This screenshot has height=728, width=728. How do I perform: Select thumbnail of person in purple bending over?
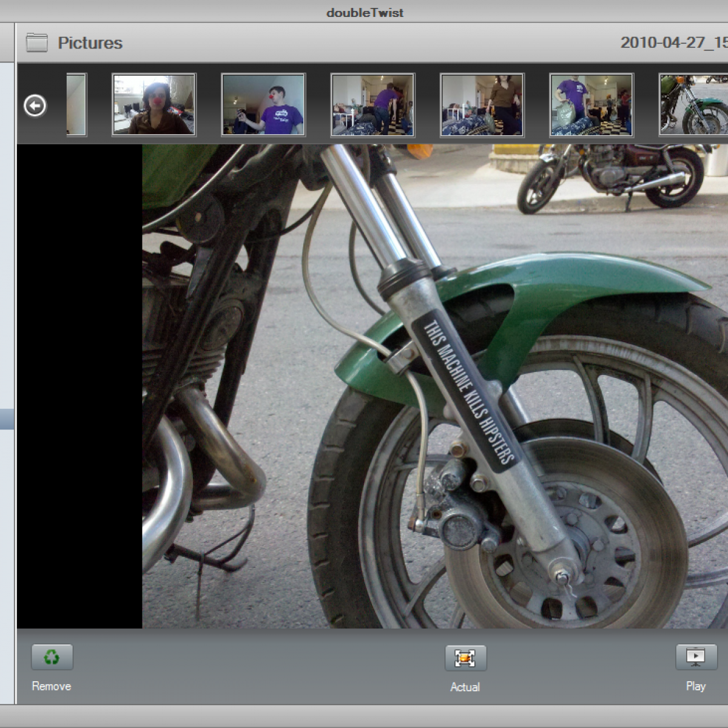pyautogui.click(x=372, y=105)
